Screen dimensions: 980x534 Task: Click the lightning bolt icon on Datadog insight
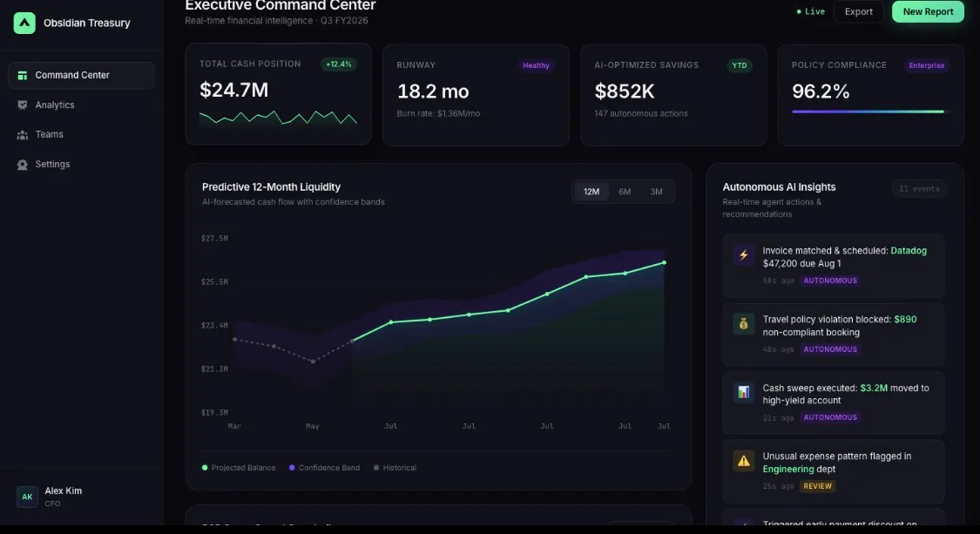743,255
